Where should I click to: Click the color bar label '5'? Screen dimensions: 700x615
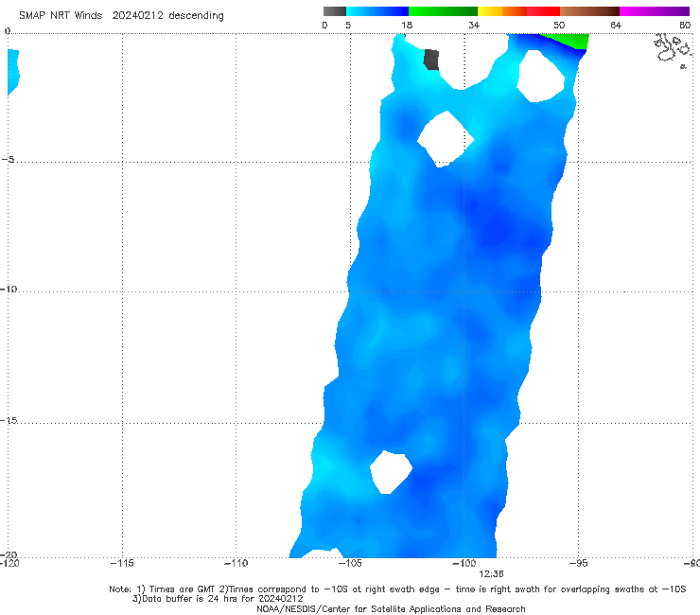tap(348, 25)
